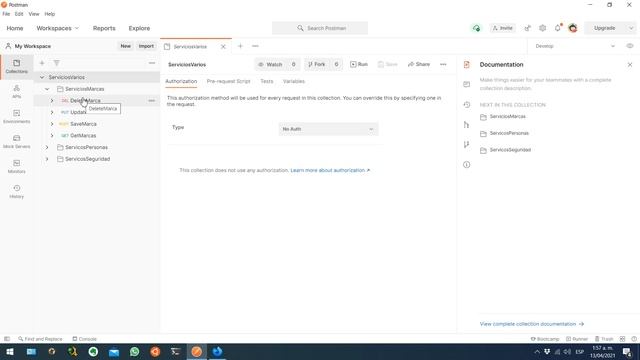Toggle environment quick look eye icon
This screenshot has height=360, width=640.
click(x=630, y=46)
